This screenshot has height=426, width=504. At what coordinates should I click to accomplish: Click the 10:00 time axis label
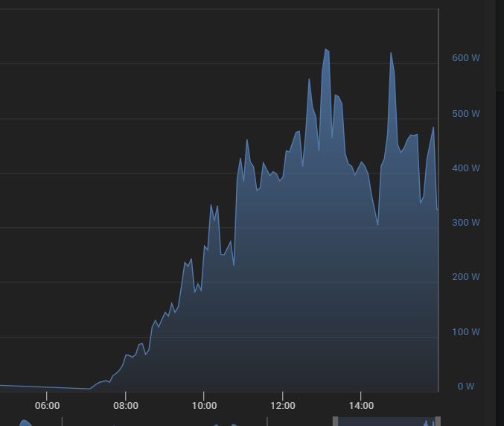204,406
